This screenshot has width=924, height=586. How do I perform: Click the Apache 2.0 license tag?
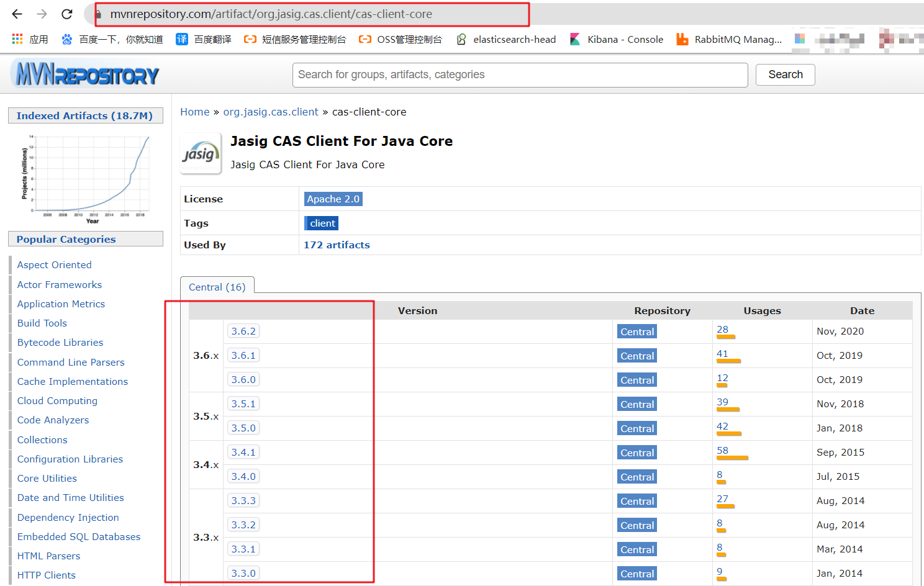point(333,199)
